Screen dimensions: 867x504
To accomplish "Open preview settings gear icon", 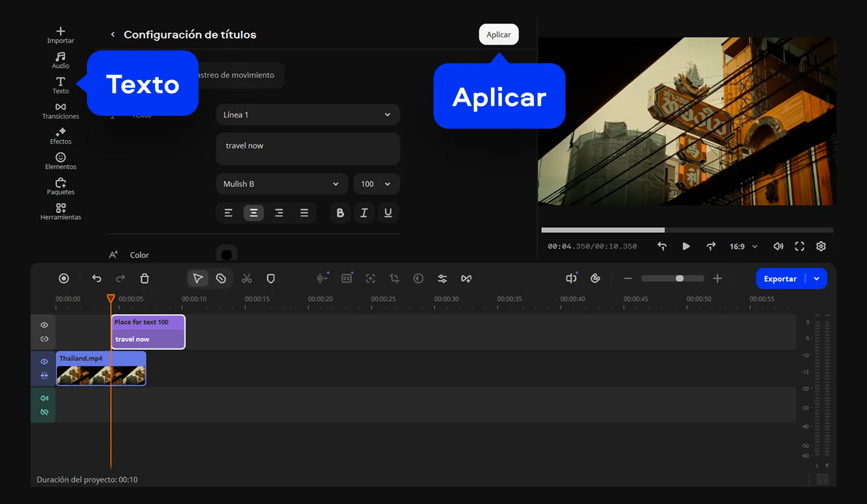I will (821, 246).
